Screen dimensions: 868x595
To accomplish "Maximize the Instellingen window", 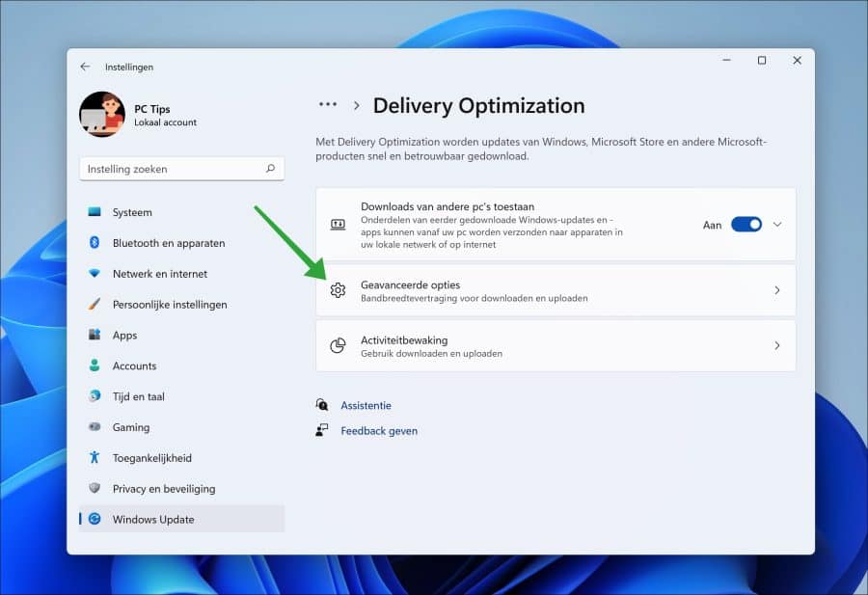I will [x=762, y=60].
